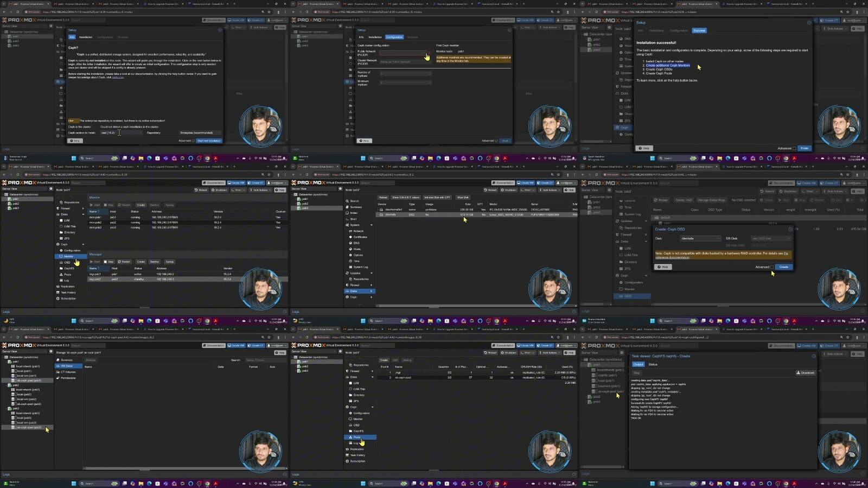Select the Success tab in the Installation successful dialog
The image size is (868, 488).
[699, 30]
